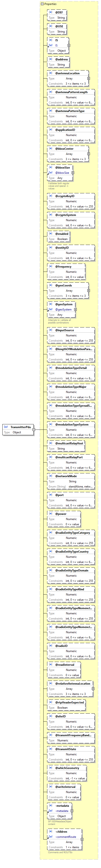
Task: Click the @DEF property icon
Action: pyautogui.click(x=51, y=12)
